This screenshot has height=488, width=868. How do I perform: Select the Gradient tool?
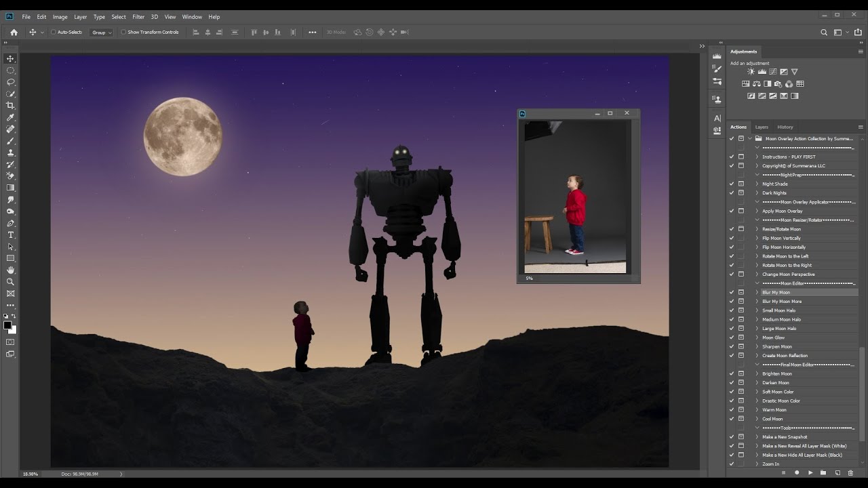pyautogui.click(x=10, y=188)
